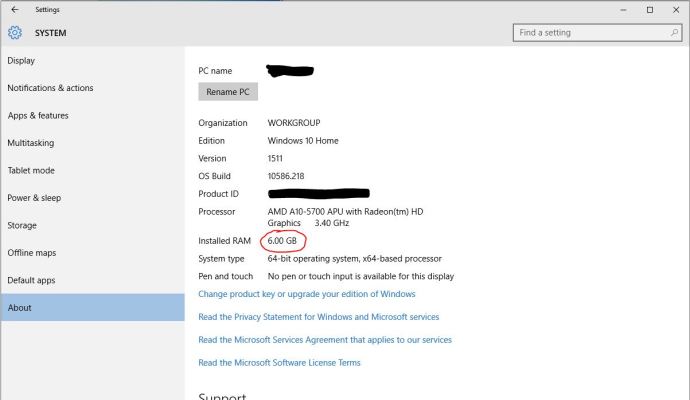Open Microsoft Services Agreement link

(325, 340)
